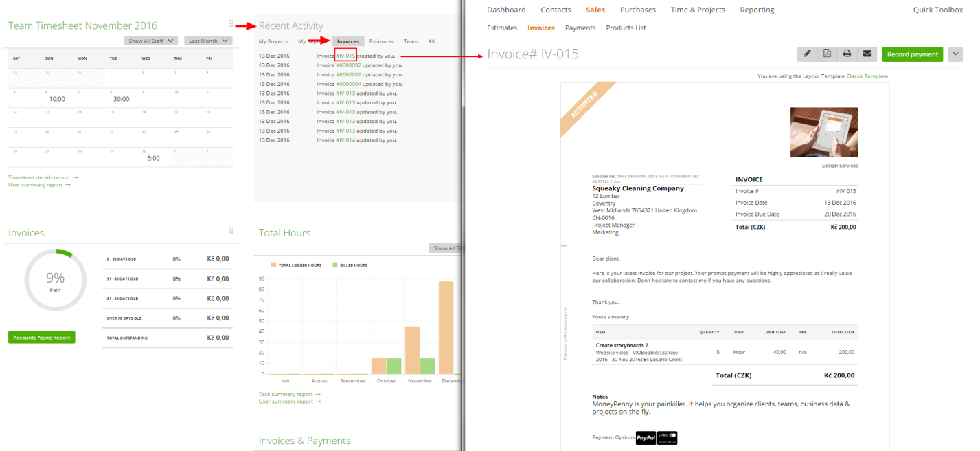Print the invoice IV-015
The width and height of the screenshot is (980, 451).
point(847,54)
